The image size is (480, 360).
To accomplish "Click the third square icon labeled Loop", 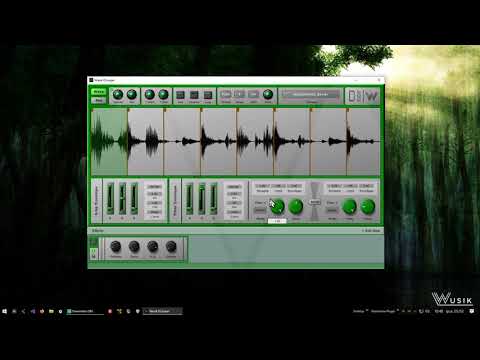I will [x=208, y=95].
